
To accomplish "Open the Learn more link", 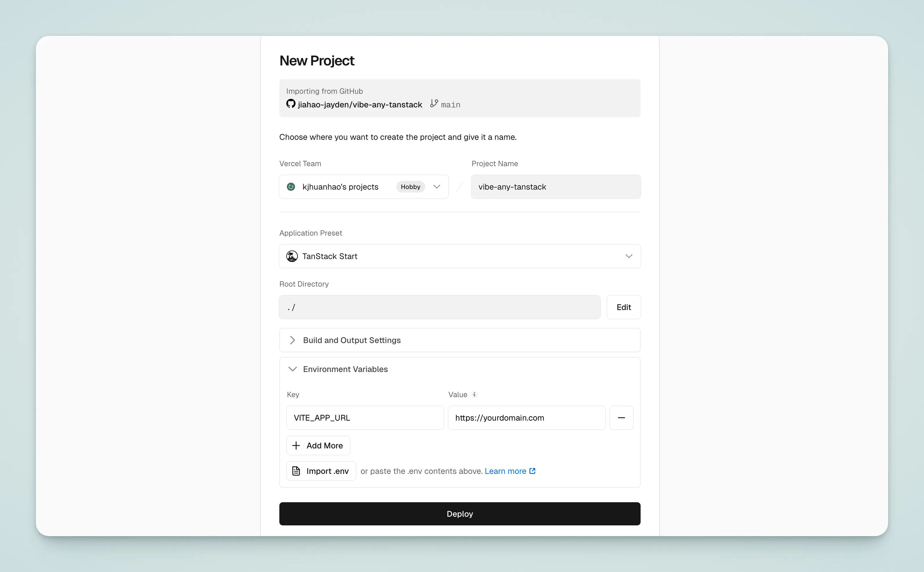I will [x=505, y=471].
